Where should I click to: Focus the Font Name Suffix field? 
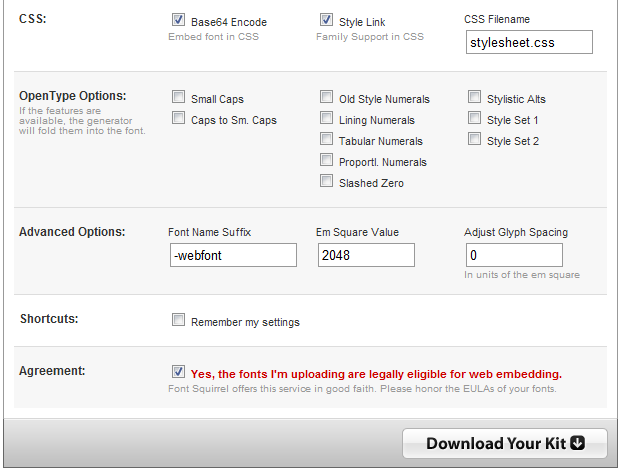(233, 256)
